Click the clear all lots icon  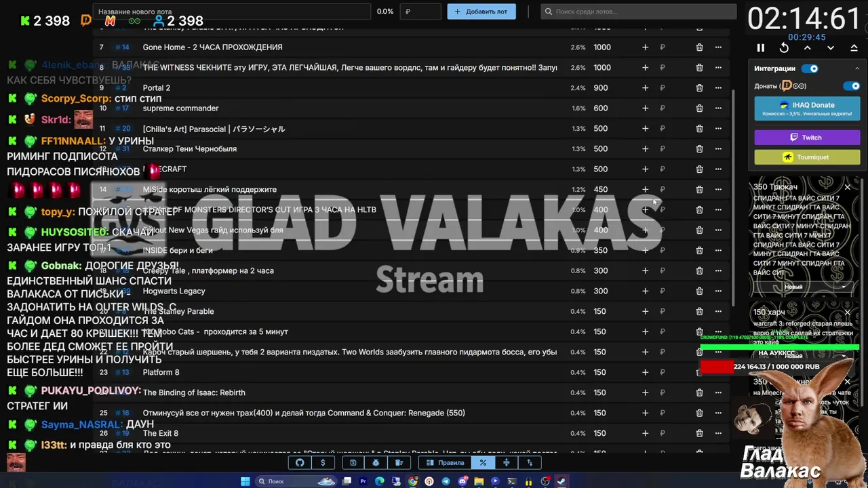(x=399, y=463)
